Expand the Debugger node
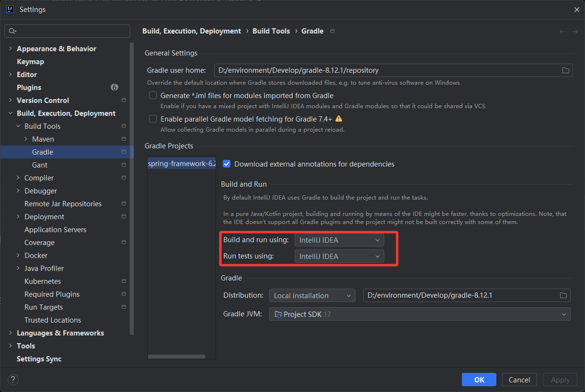The height and width of the screenshot is (392, 585). [x=18, y=191]
